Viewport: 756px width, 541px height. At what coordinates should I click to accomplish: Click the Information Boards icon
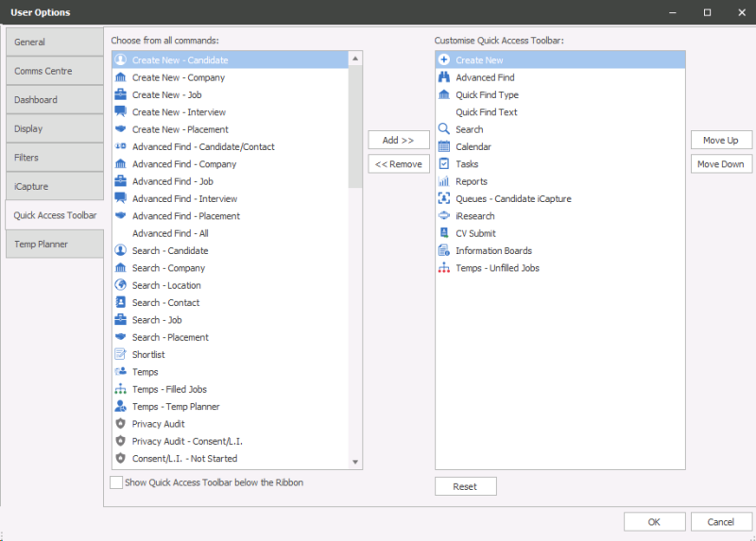point(444,250)
